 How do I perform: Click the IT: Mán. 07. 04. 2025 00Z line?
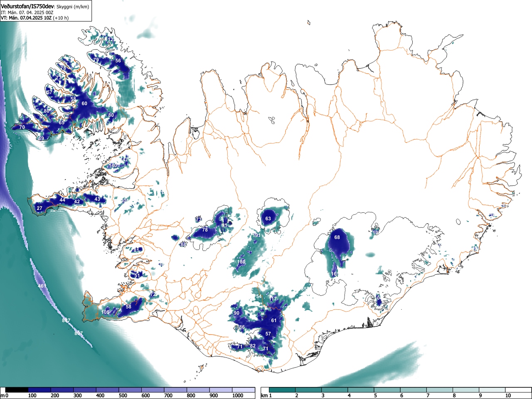coord(27,12)
